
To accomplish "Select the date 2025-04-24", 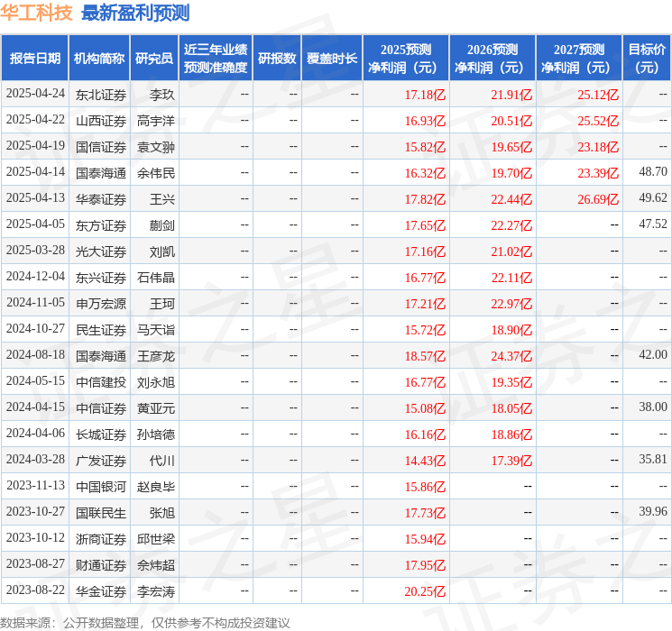I will click(35, 94).
